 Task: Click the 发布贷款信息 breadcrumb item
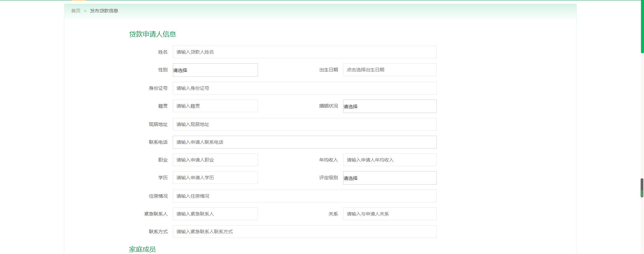click(104, 11)
